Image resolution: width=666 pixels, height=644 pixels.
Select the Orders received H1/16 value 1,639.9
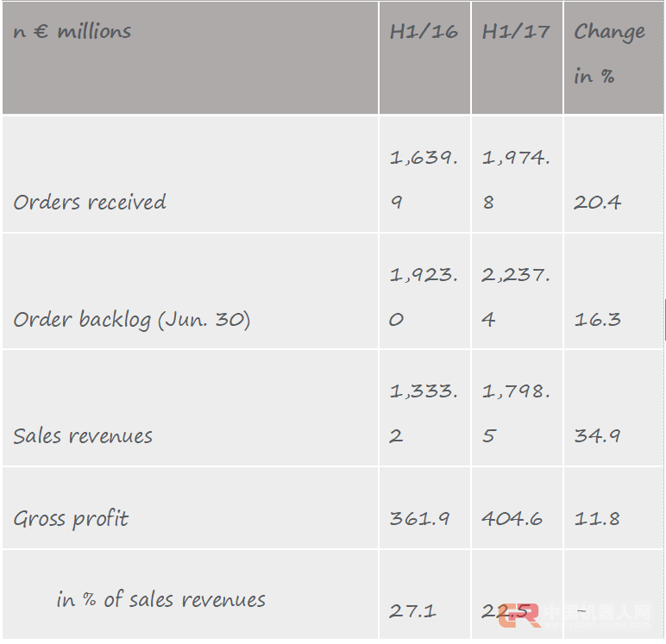pos(424,180)
